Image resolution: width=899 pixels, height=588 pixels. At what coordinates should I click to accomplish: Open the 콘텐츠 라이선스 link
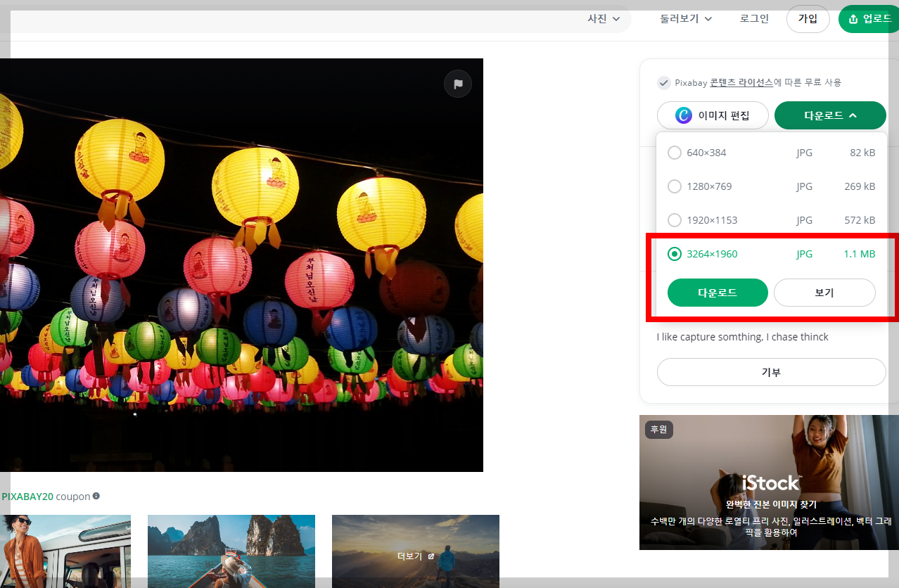coord(741,82)
